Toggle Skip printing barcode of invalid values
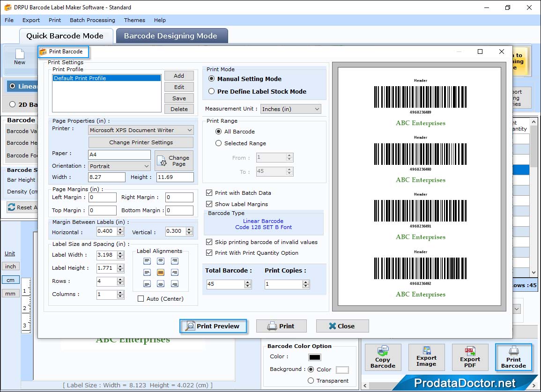Image resolution: width=541 pixels, height=392 pixels. pos(209,242)
